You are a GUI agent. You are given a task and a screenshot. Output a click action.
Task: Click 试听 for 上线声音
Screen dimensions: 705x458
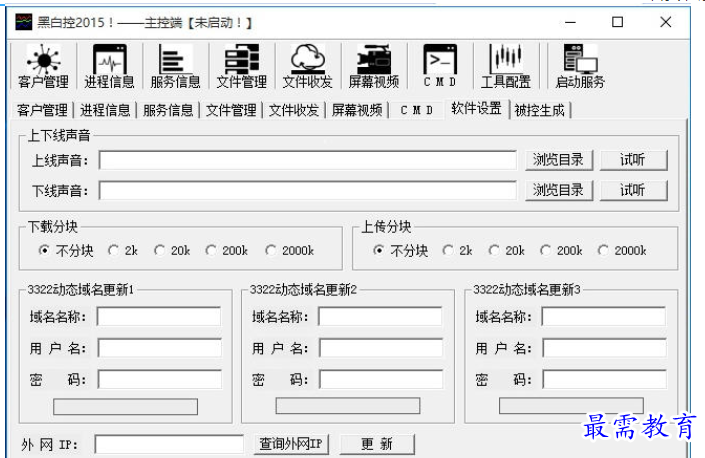(x=634, y=160)
